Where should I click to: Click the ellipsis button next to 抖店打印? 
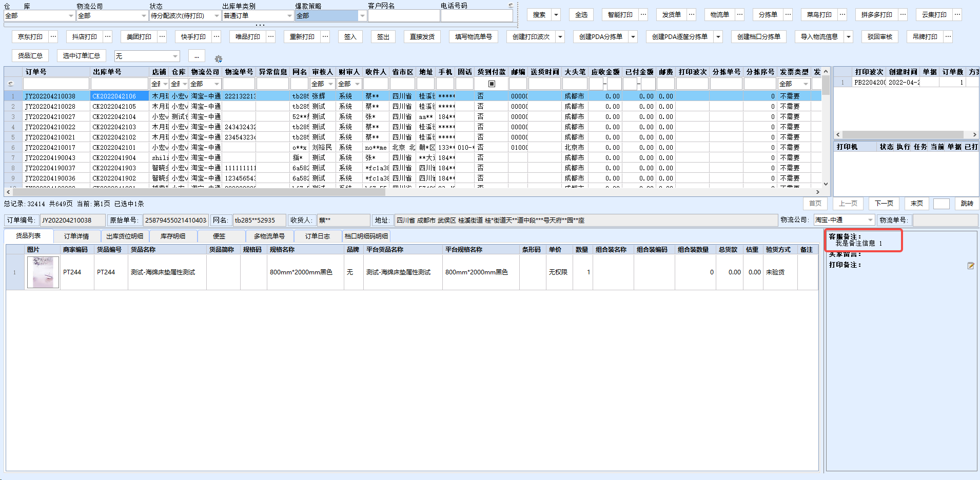(x=108, y=37)
